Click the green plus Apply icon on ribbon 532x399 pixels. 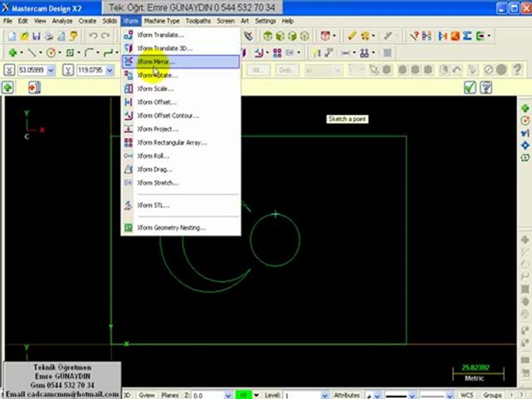point(7,88)
